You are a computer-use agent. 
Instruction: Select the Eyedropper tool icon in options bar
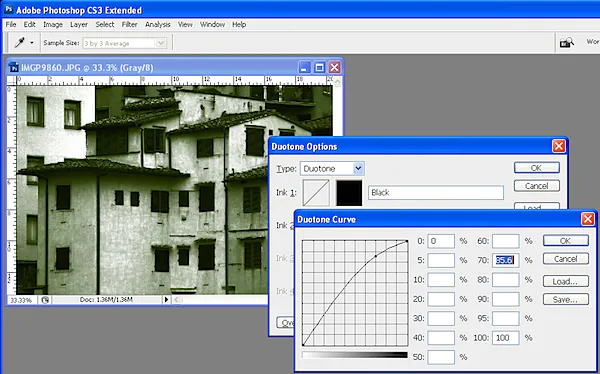click(x=20, y=42)
